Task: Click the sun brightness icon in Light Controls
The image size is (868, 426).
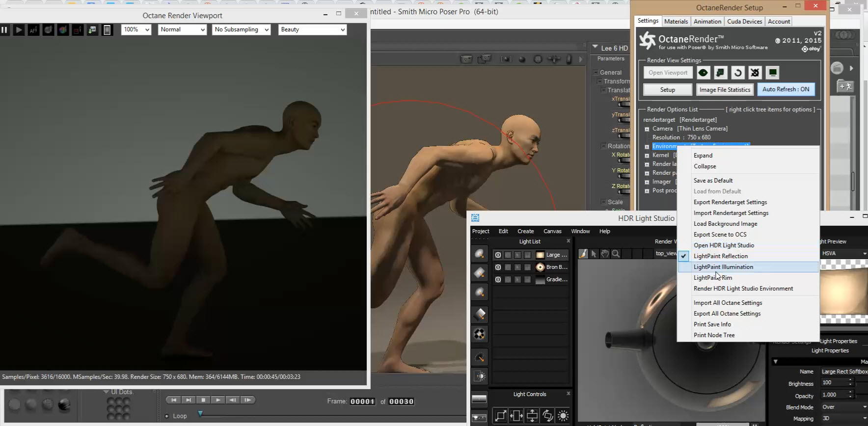Action: (x=563, y=416)
